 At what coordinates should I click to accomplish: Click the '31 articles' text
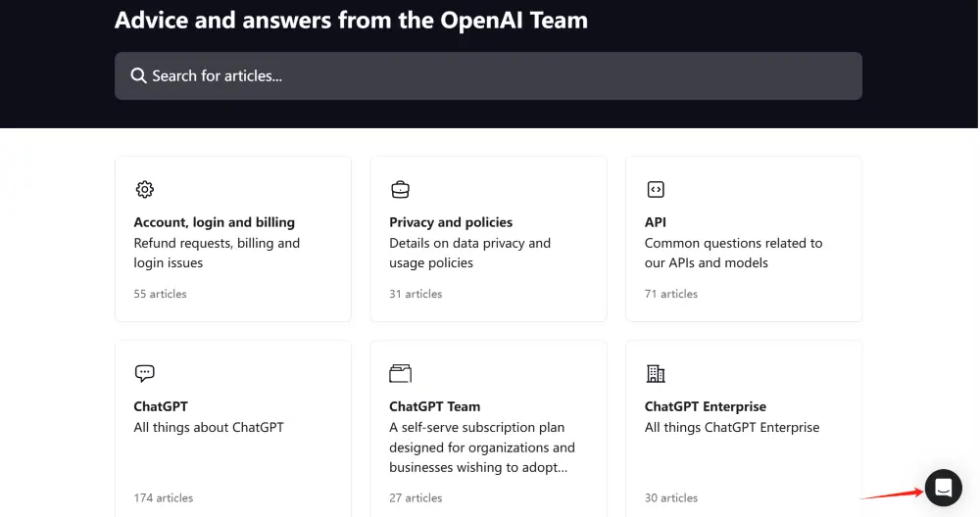click(x=416, y=294)
